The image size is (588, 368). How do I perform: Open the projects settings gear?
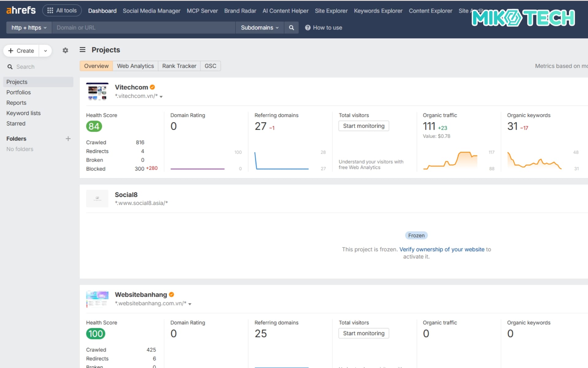click(x=65, y=50)
